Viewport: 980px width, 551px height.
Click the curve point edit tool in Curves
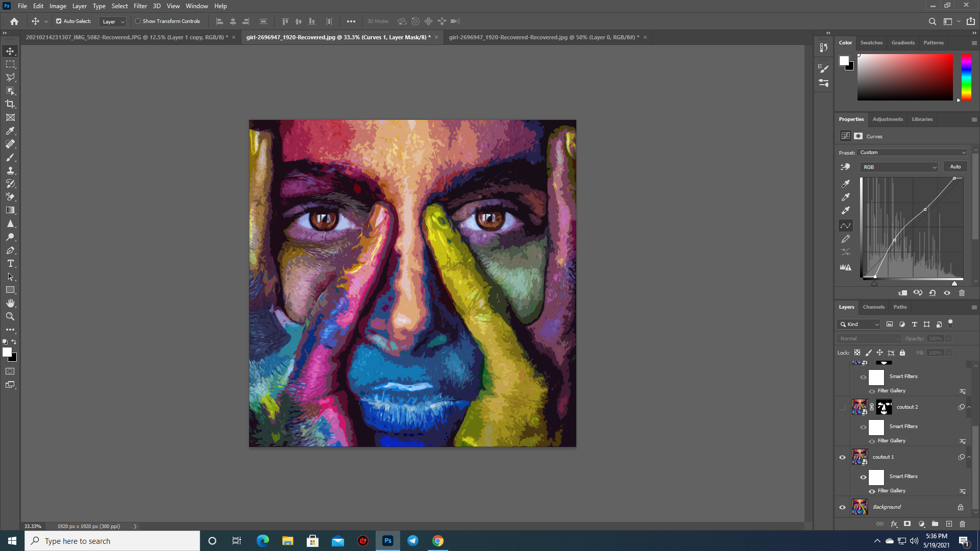(846, 226)
